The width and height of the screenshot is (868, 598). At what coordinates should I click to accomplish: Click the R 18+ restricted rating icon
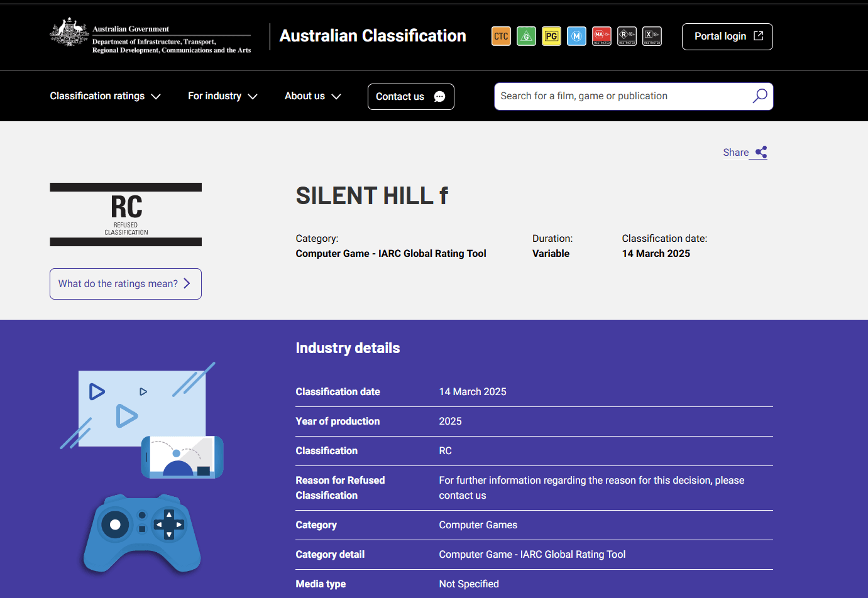point(627,36)
